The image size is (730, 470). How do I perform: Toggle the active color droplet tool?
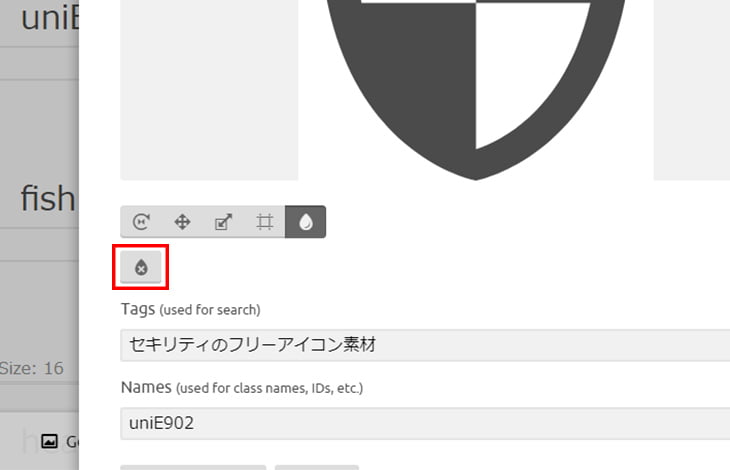pos(305,222)
